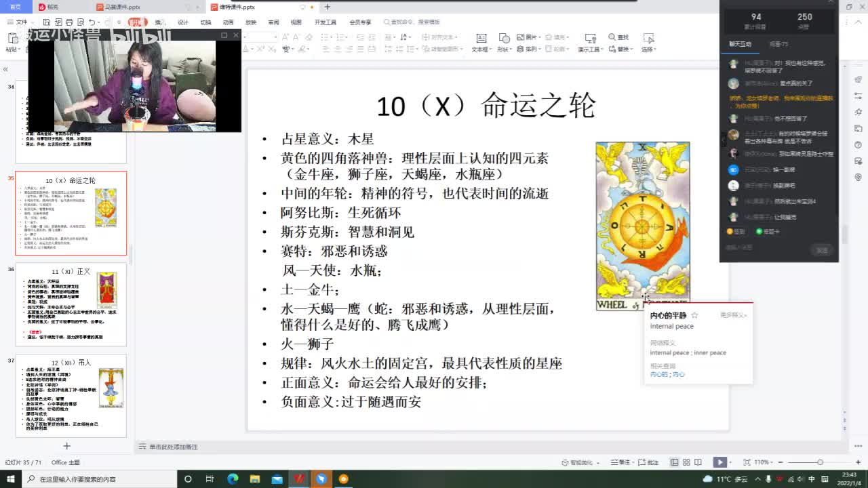Switch to 聊天互动 chat tab

[x=740, y=44]
